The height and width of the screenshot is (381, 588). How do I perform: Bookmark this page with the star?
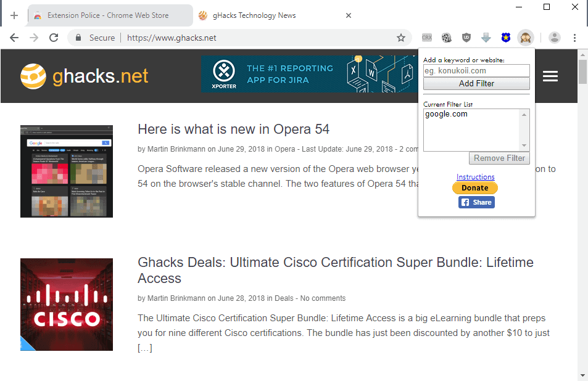click(x=401, y=38)
